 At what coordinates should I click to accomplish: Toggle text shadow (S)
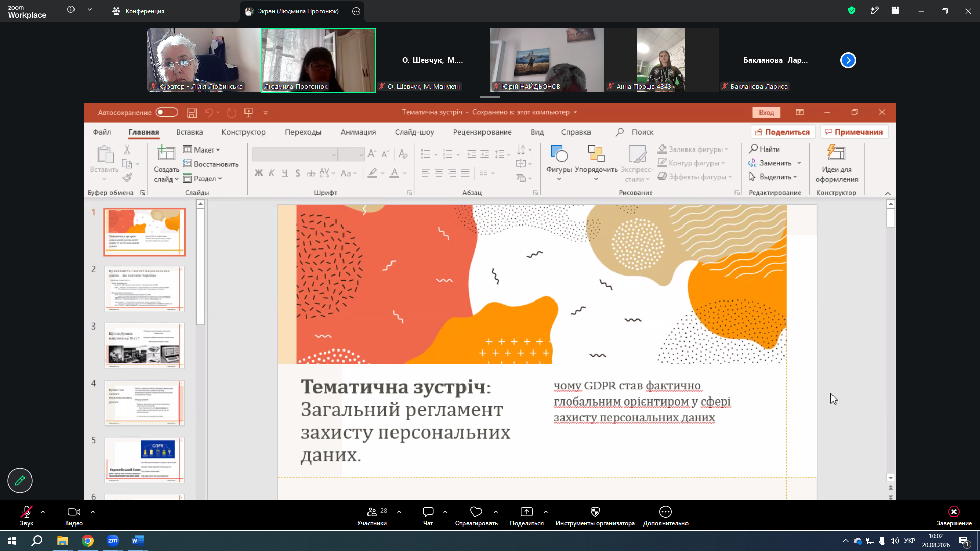click(298, 173)
